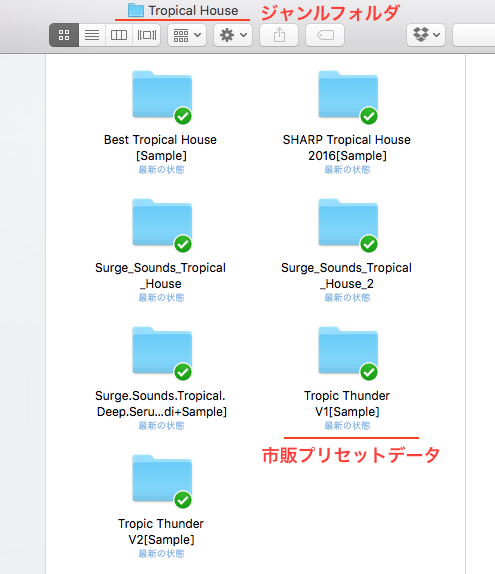Click sync checkmark badge on Surge.Sounds.Tropical.Deep.Seru folder
This screenshot has height=574, width=495.
click(183, 372)
